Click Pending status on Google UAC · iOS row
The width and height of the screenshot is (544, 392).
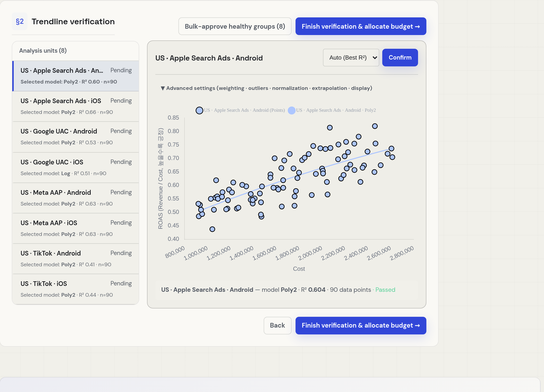click(x=121, y=162)
